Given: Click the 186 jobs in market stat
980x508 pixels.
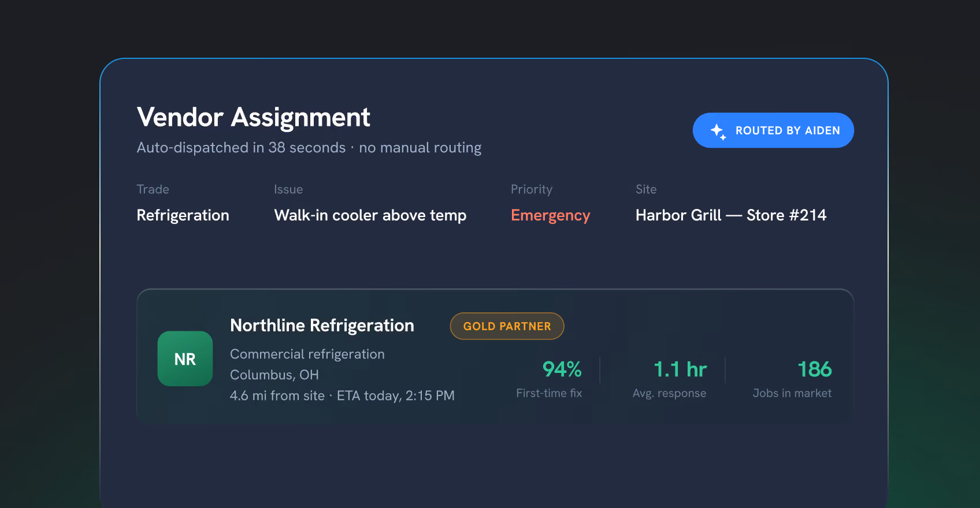Looking at the screenshot, I should [x=815, y=369].
